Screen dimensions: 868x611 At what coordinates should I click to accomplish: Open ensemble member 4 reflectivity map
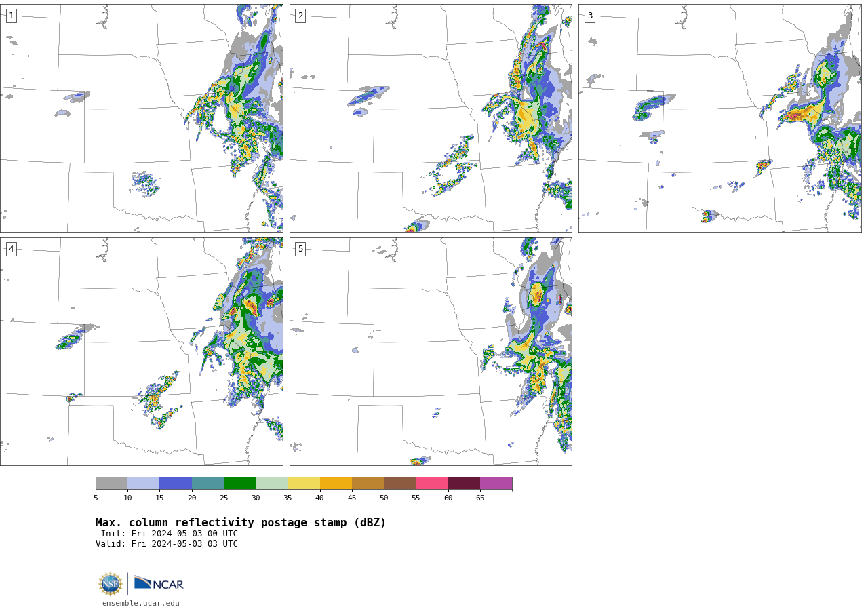(x=142, y=351)
